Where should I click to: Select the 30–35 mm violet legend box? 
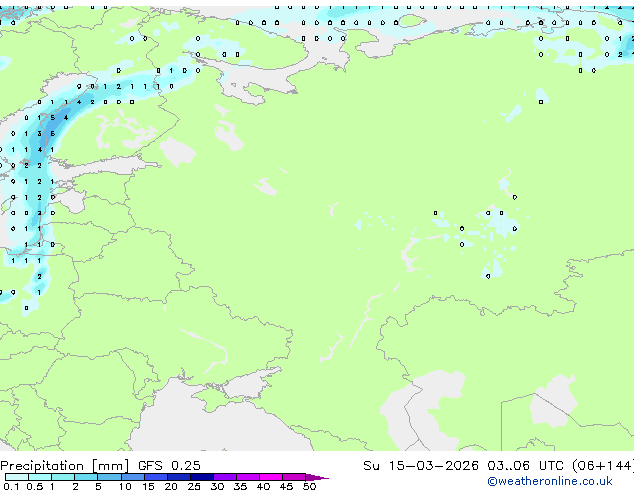tap(225, 477)
